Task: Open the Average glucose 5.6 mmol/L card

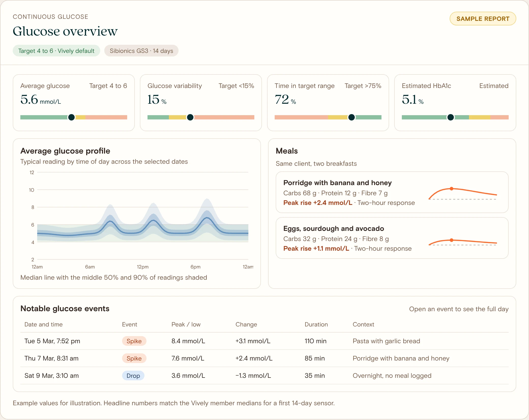Action: tap(74, 103)
